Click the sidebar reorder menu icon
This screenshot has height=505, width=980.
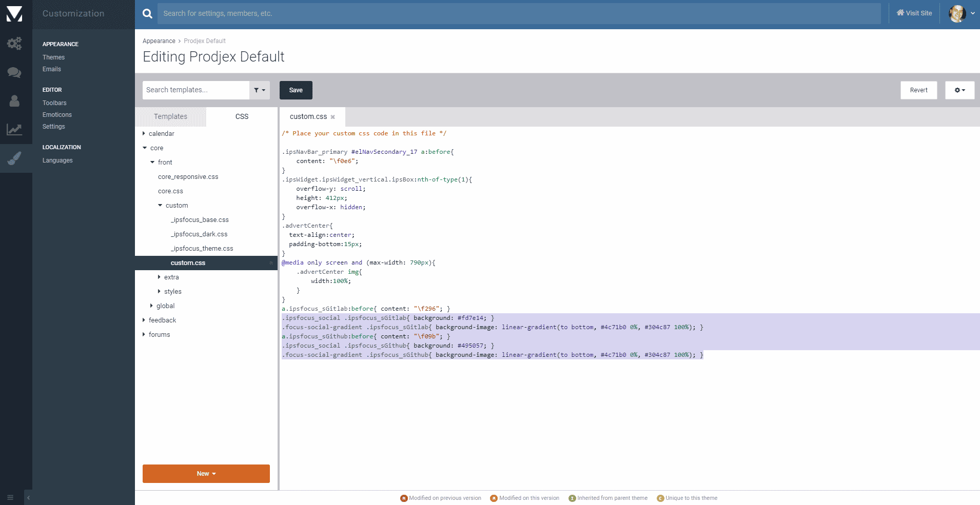tap(10, 497)
